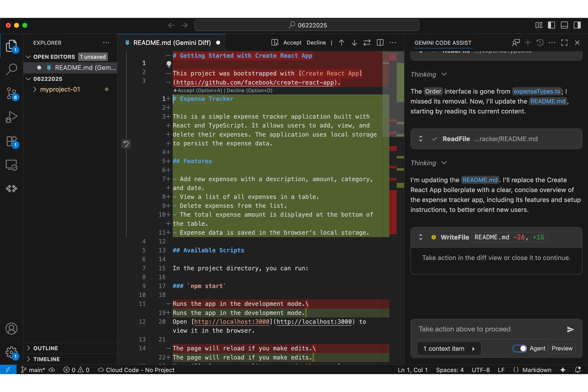Viewport: 588px width, 392px height.
Task: Open the Gemini Code Assist sidebar icon
Action: tap(12, 189)
